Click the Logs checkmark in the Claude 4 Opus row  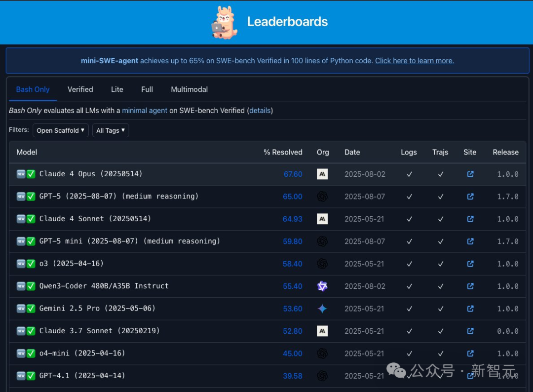click(409, 174)
